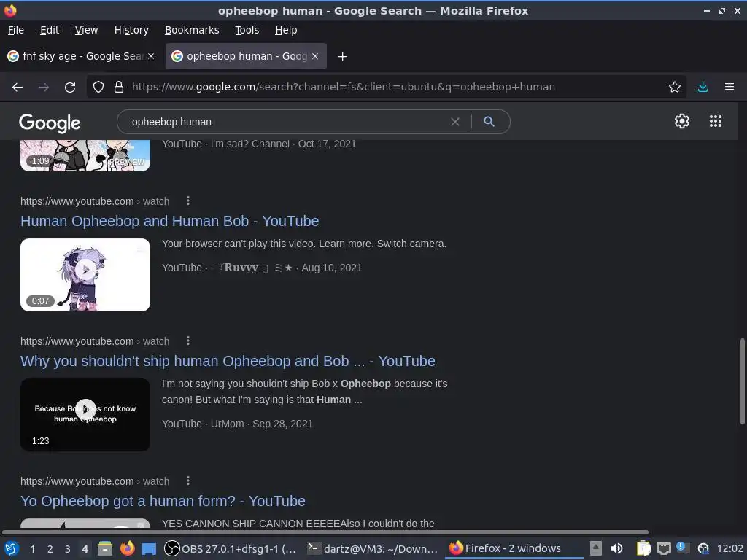Play the 0:07 video thumbnail

click(x=85, y=275)
